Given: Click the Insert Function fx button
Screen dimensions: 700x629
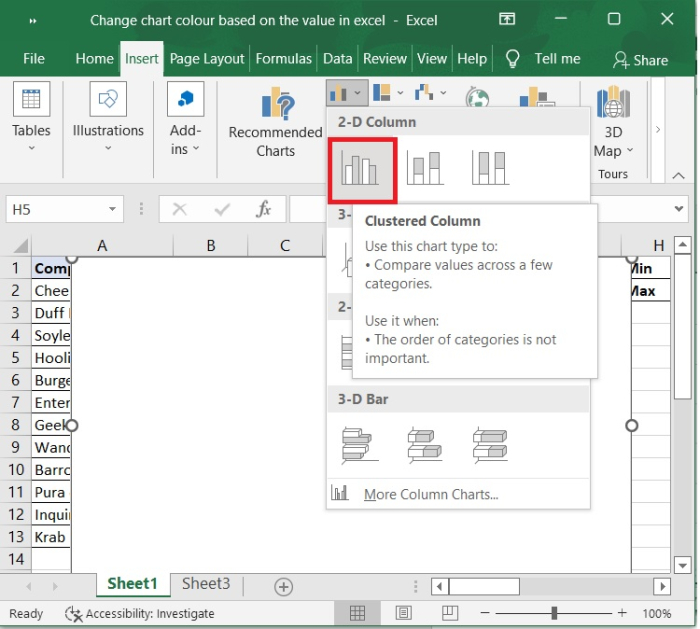Looking at the screenshot, I should pos(263,210).
